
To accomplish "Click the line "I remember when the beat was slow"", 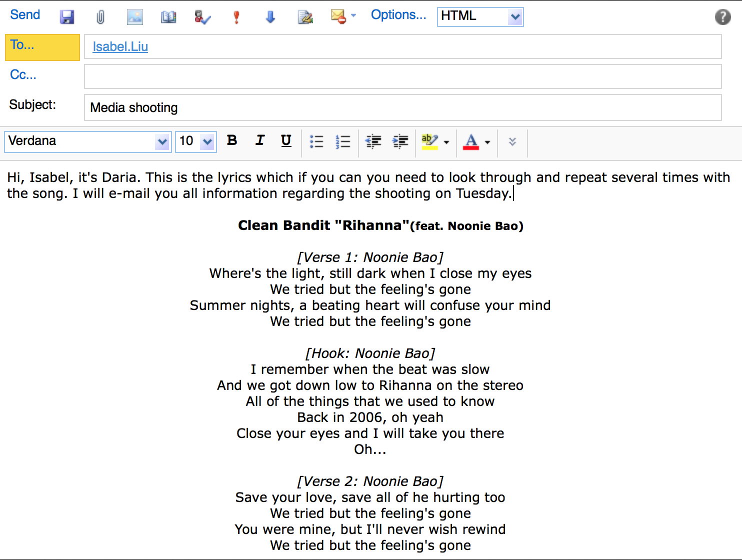I will point(370,369).
